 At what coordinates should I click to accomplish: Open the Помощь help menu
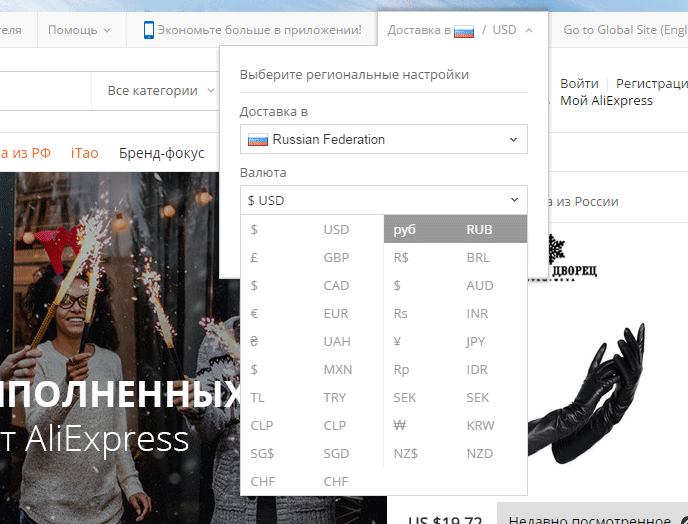[79, 30]
